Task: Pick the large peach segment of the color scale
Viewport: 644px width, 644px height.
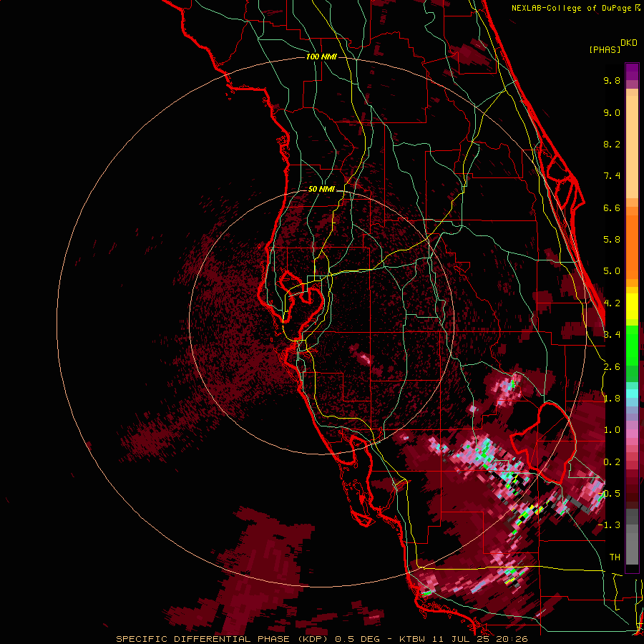Action: click(632, 147)
